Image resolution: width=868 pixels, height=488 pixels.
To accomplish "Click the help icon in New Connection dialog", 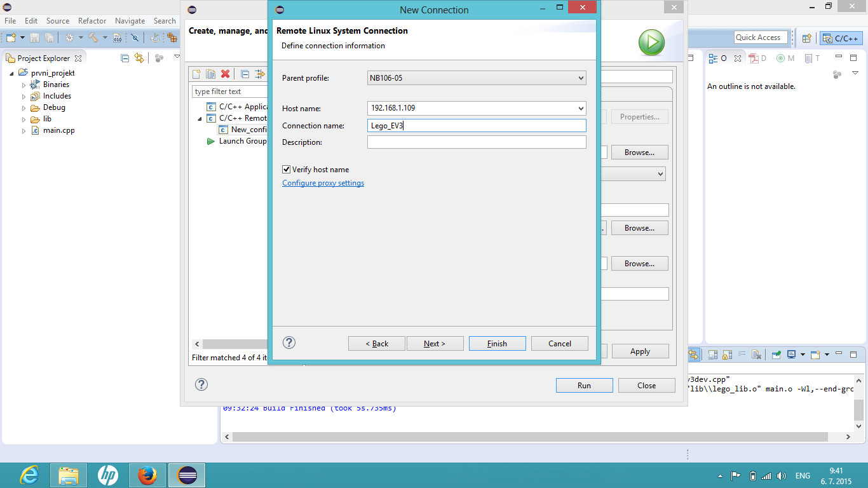I will (x=289, y=342).
